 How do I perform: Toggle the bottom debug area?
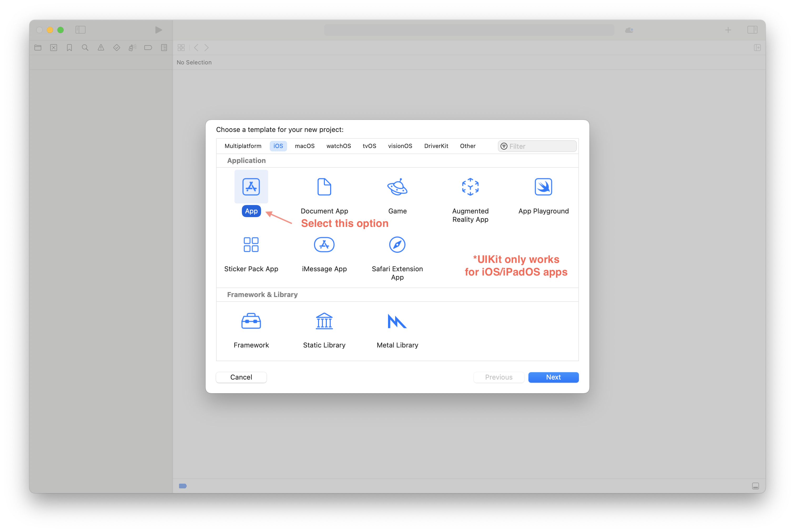coord(755,486)
